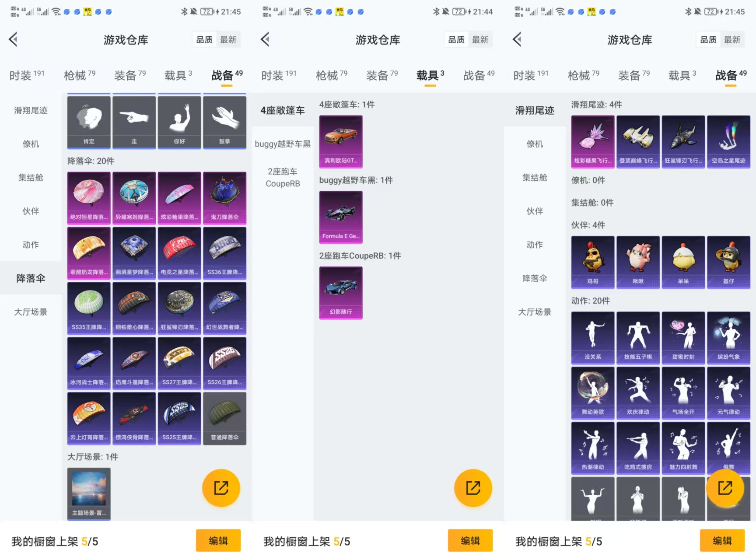
Task: Select 品质 sorting in the left screen
Action: click(204, 40)
